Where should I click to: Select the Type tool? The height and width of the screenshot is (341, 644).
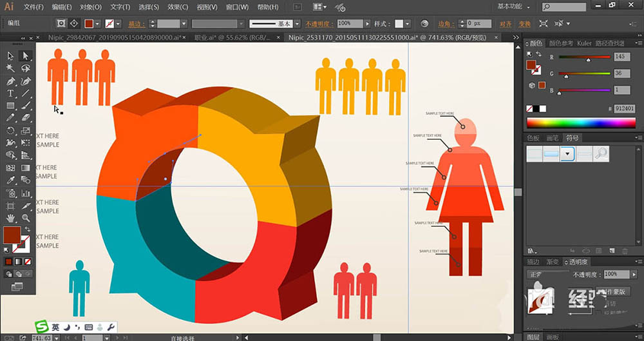coord(11,94)
